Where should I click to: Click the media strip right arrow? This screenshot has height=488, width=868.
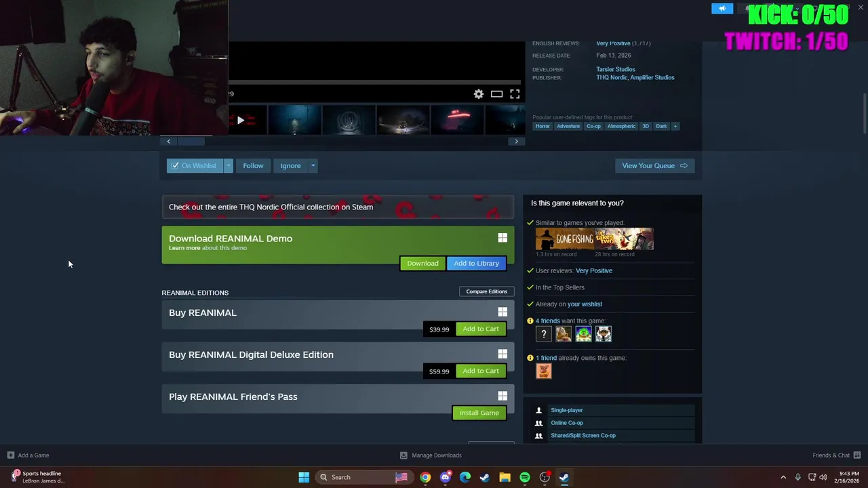(x=517, y=141)
